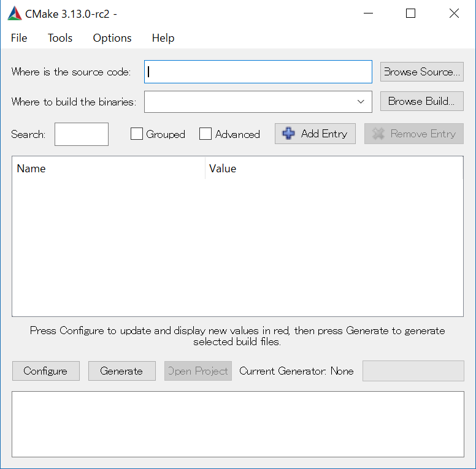Click inside the output log area
Screen dimensions: 476x469
pyautogui.click(x=238, y=424)
